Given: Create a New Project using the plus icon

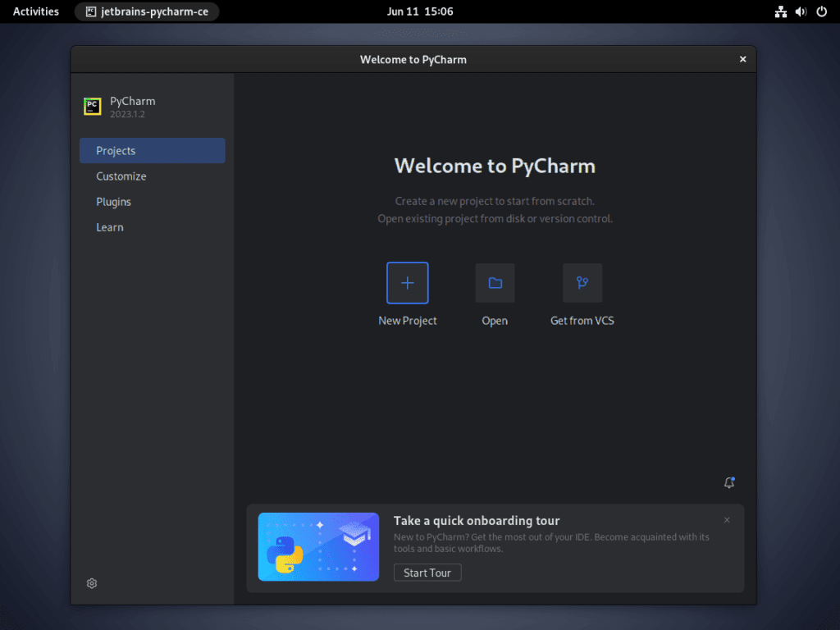Looking at the screenshot, I should (407, 282).
